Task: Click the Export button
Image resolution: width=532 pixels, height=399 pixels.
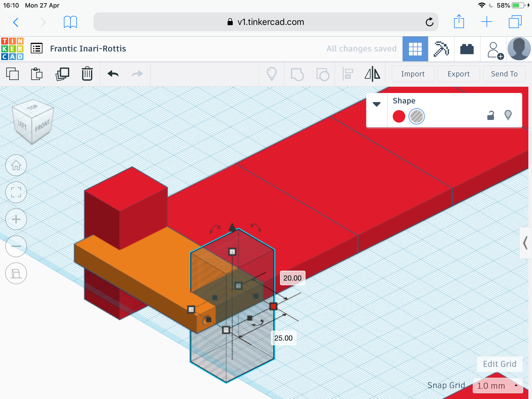Action: [x=458, y=74]
